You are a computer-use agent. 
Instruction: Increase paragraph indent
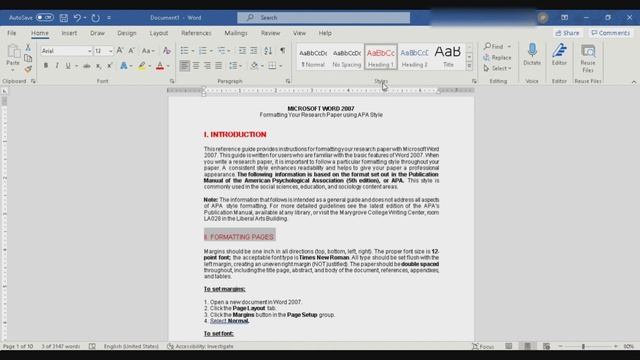[253, 51]
